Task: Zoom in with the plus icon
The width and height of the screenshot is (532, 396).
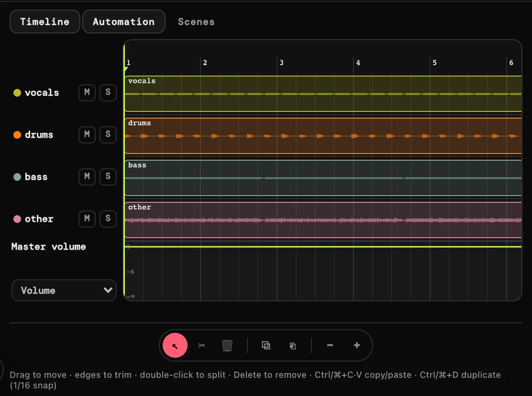Action: 356,345
